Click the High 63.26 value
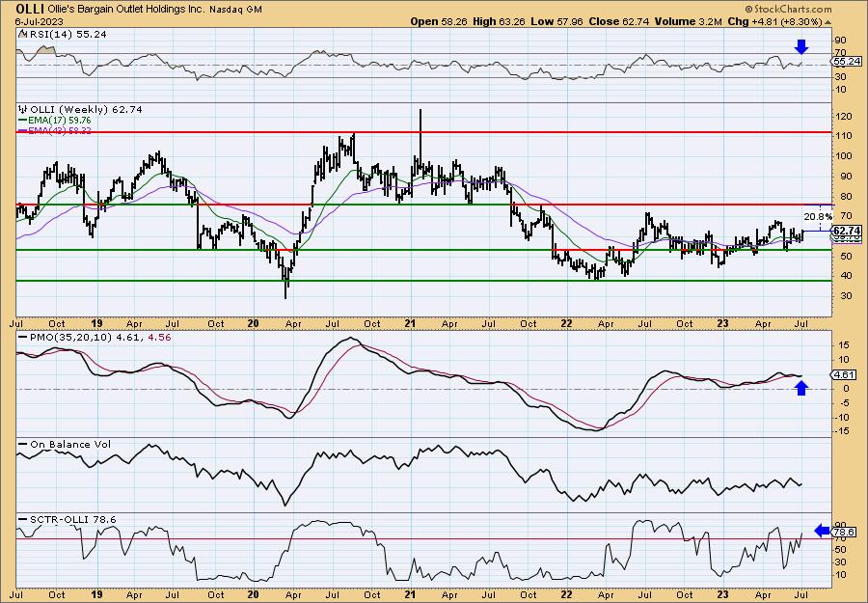The width and height of the screenshot is (868, 603). 499,21
